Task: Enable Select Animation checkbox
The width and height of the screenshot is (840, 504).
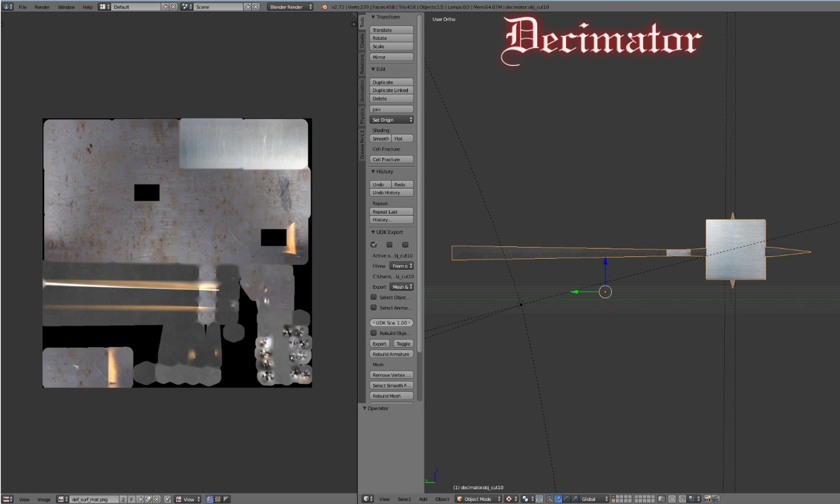Action: point(374,308)
